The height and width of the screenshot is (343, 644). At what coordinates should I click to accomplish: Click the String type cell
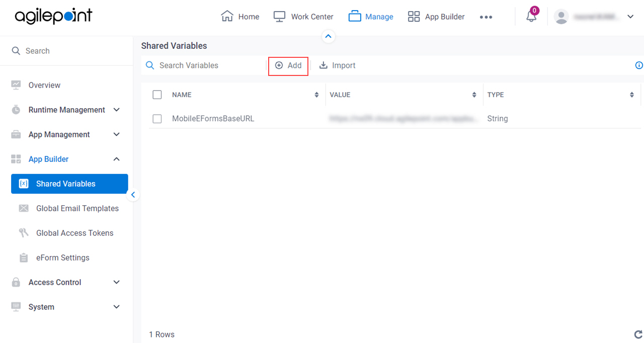click(498, 119)
